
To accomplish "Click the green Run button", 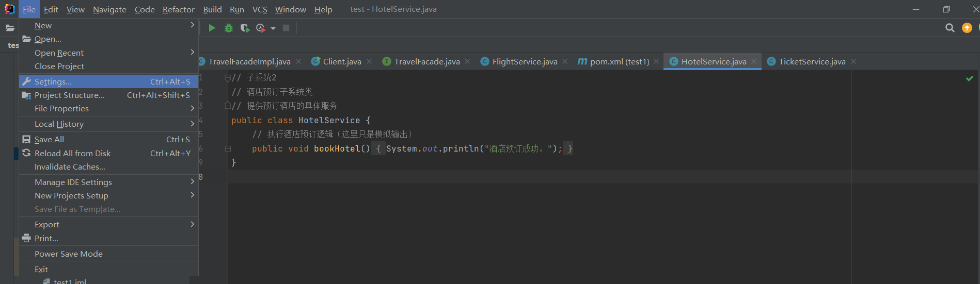I will coord(212,28).
